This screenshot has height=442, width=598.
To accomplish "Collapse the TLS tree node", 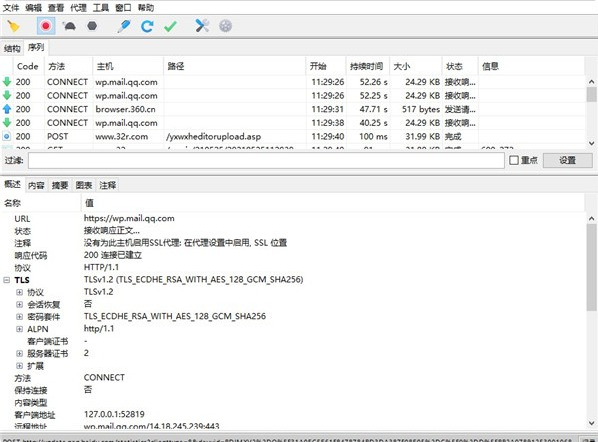I will pyautogui.click(x=6, y=280).
